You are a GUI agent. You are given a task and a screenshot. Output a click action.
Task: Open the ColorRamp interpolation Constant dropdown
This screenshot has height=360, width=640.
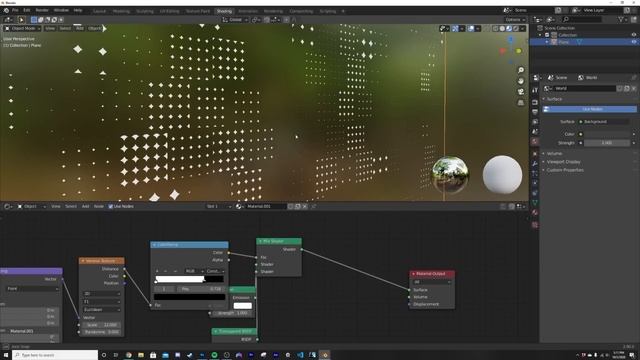coord(215,271)
